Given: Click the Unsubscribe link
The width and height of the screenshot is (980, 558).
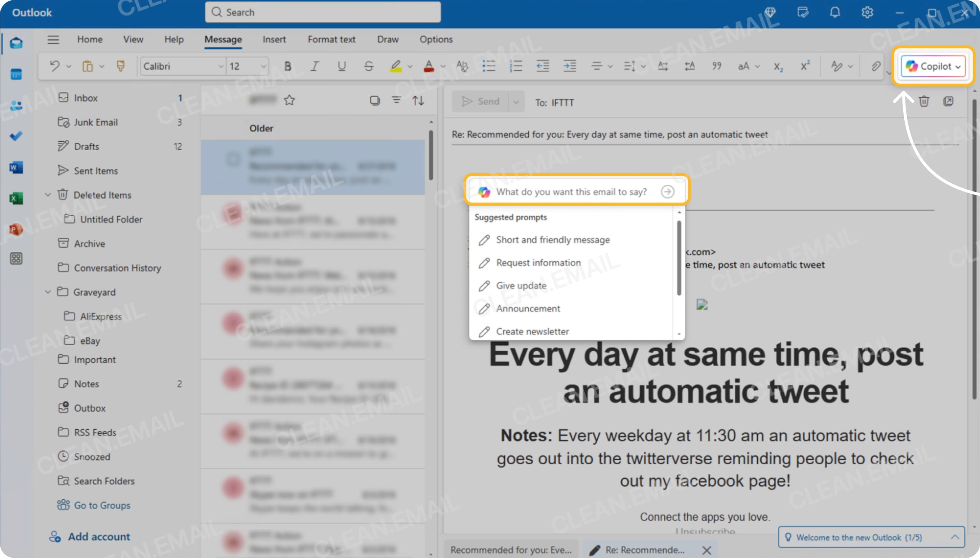Looking at the screenshot, I should click(705, 532).
